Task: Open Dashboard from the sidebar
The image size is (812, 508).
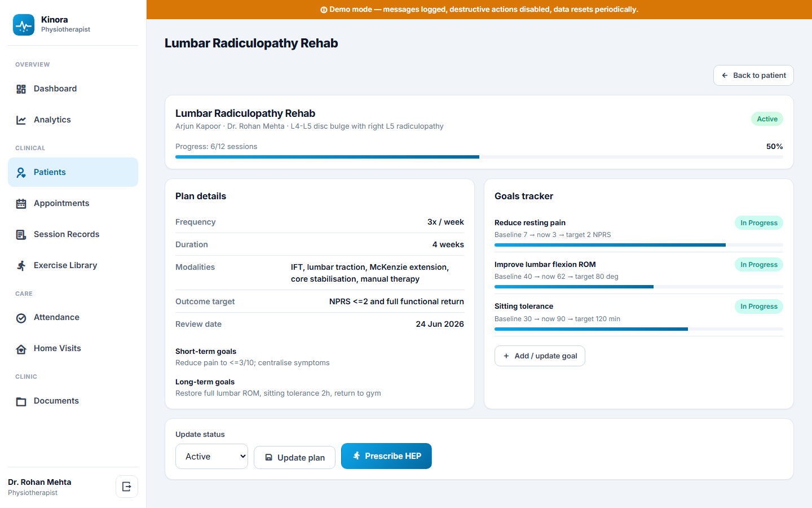Action: coord(73,89)
